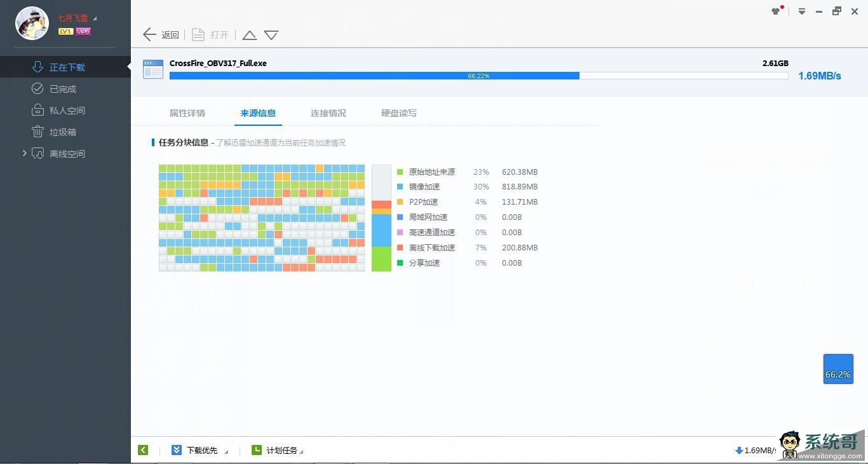This screenshot has height=464, width=868.
Task: Click the 任务分块信息 heading
Action: tap(184, 142)
